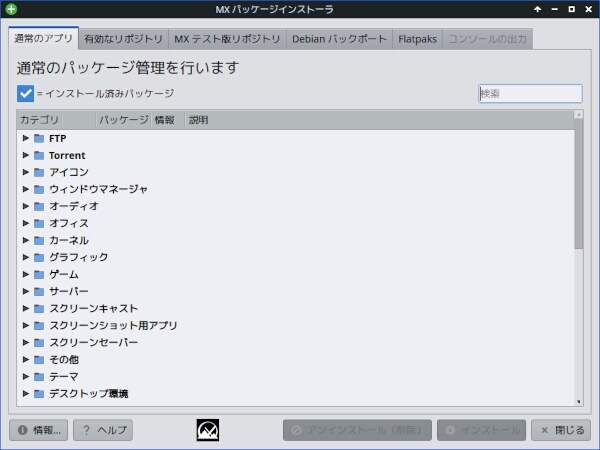Click the Torrent category folder icon
This screenshot has height=450, width=600.
coord(39,155)
